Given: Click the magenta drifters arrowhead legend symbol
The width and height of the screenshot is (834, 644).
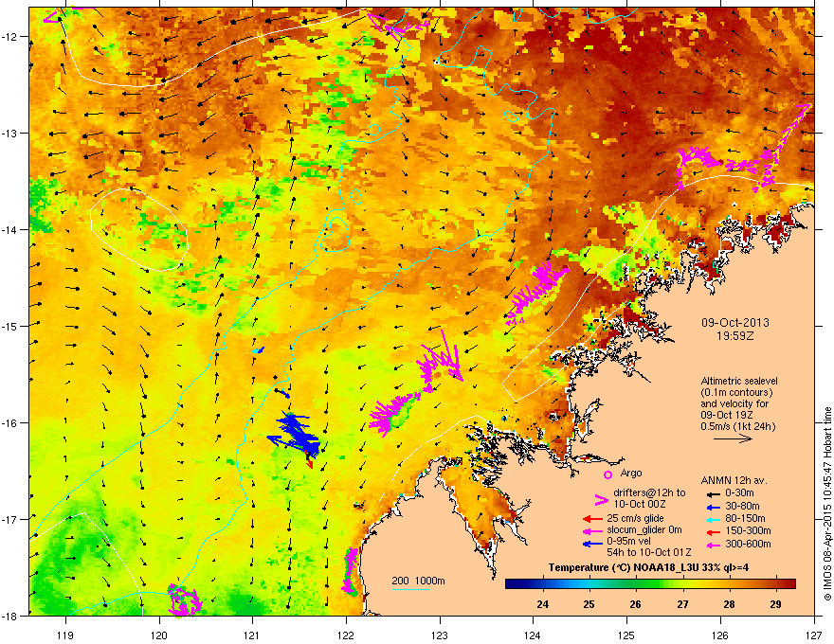Looking at the screenshot, I should (x=601, y=499).
